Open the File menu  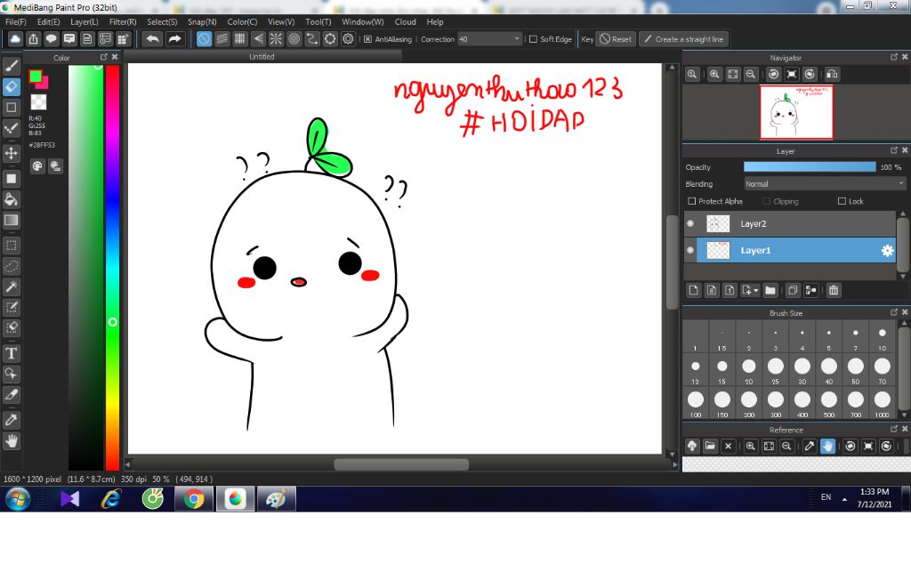[x=16, y=21]
